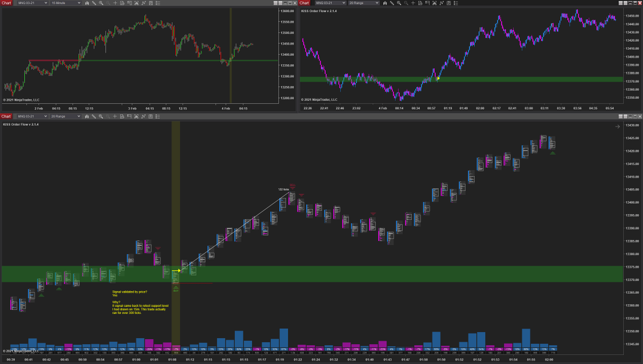Click yellow triangle marker on upper Range chart
The width and height of the screenshot is (643, 364).
click(x=438, y=78)
